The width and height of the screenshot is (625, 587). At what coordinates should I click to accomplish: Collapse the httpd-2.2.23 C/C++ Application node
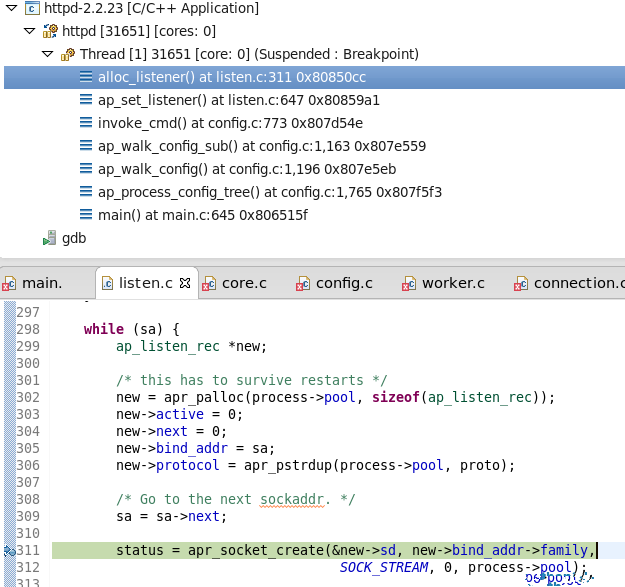coord(12,8)
